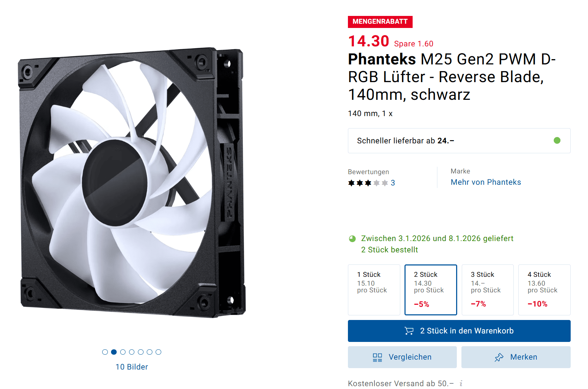Click the star rating icons under Bewertungen
The width and height of the screenshot is (588, 389).
pos(368,183)
